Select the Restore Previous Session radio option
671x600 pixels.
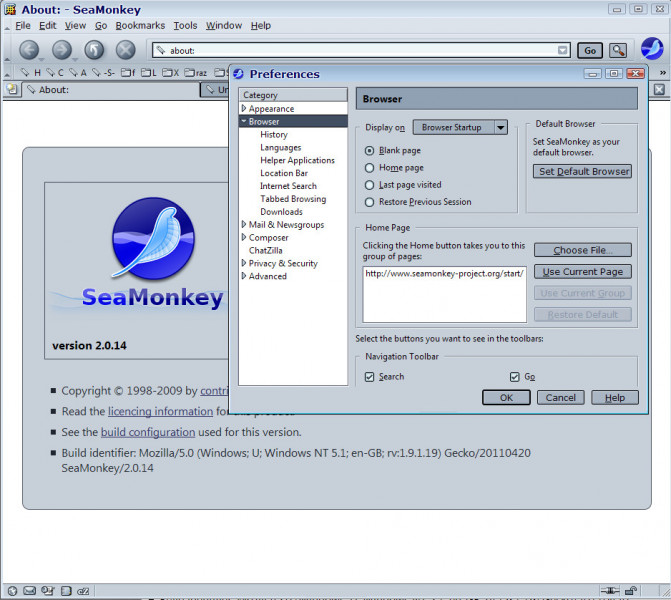pos(369,202)
